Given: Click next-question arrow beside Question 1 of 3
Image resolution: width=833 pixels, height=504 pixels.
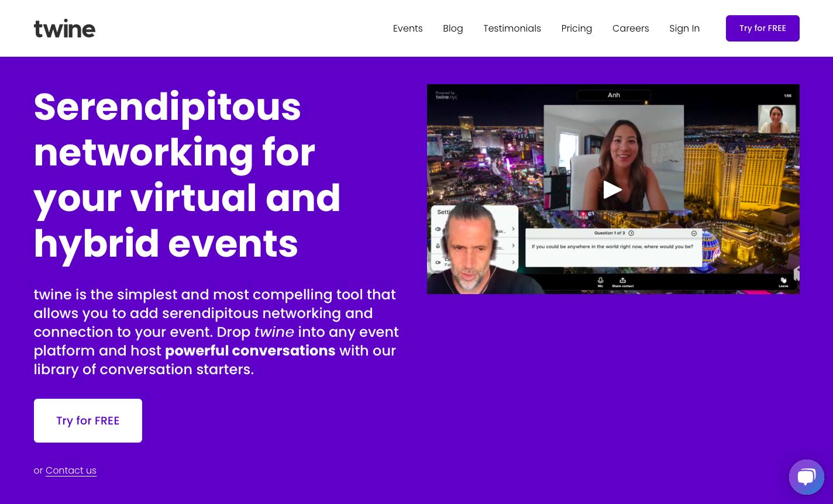Looking at the screenshot, I should [631, 233].
